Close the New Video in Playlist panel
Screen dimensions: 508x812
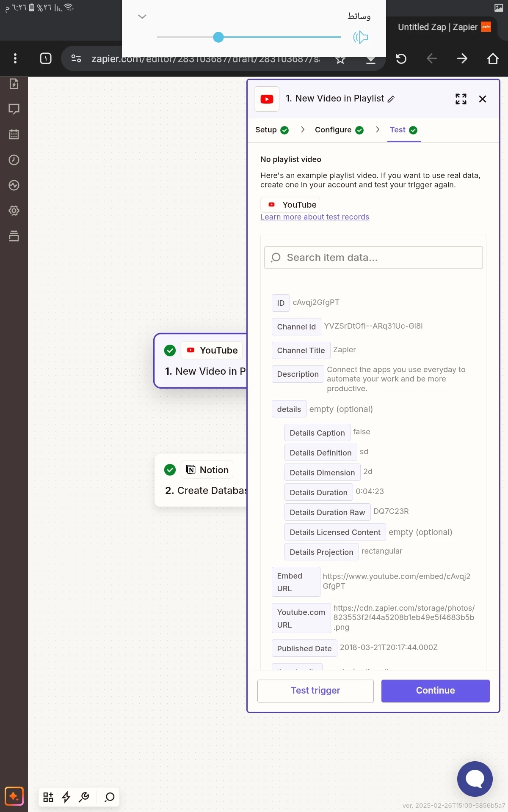pos(483,99)
